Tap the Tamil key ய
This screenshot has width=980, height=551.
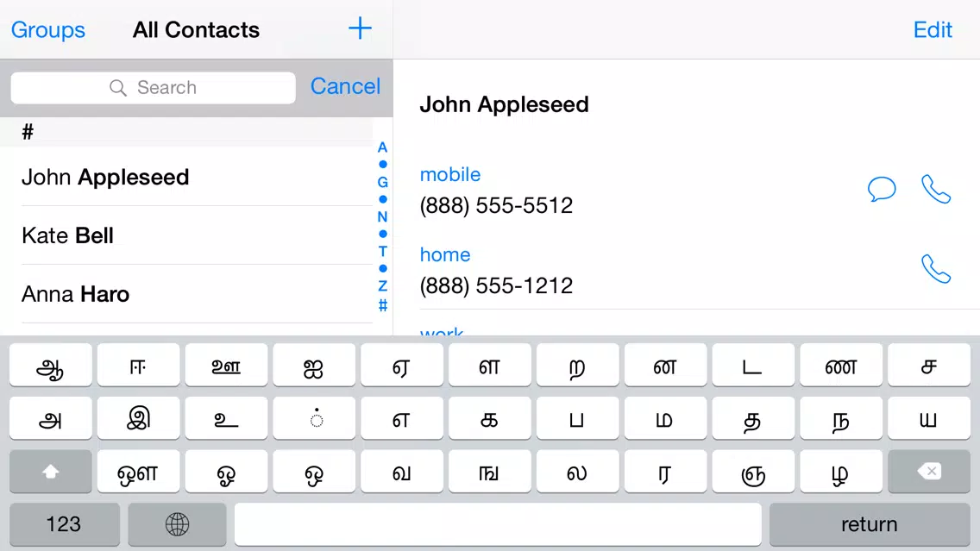pos(929,418)
